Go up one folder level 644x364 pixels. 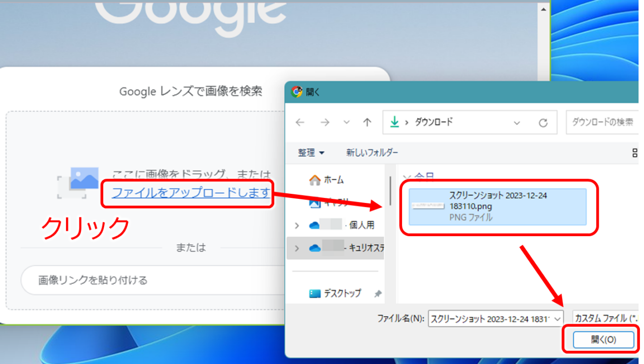tap(367, 122)
